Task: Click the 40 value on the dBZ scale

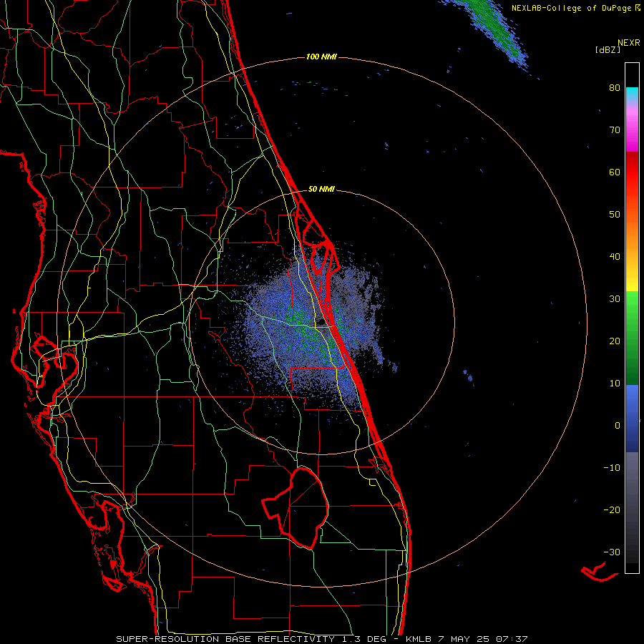Action: click(615, 257)
